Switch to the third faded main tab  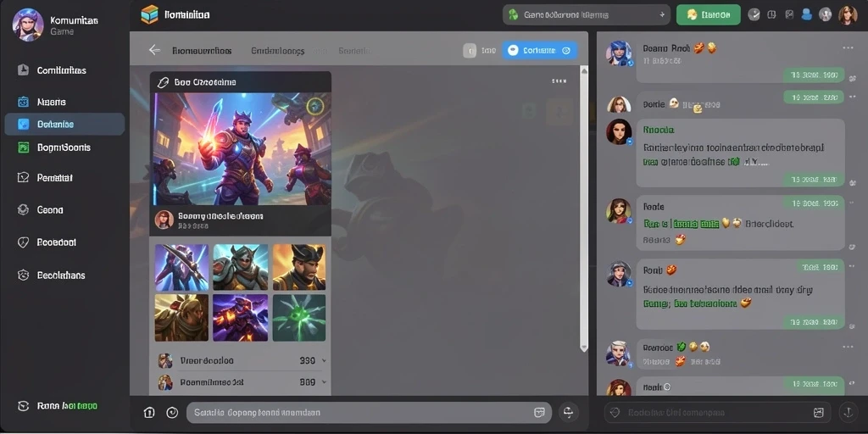coord(354,51)
